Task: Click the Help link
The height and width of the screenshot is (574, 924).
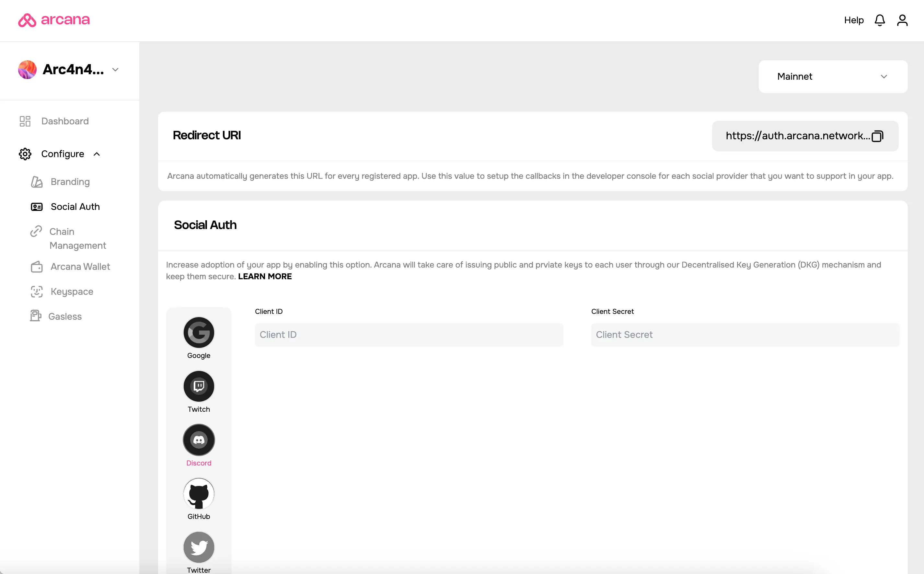Action: pyautogui.click(x=854, y=20)
